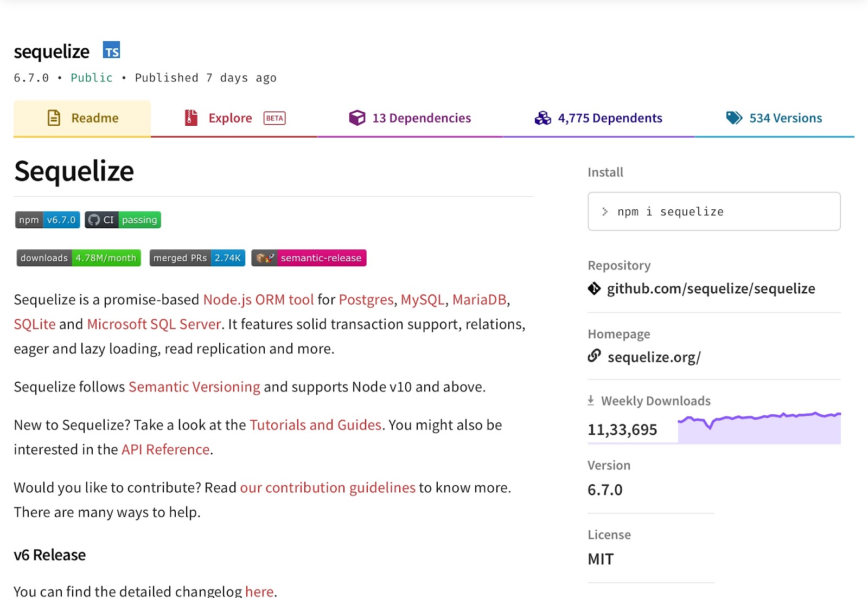
Task: Click the npm v6.7.0 badge
Action: (x=47, y=220)
